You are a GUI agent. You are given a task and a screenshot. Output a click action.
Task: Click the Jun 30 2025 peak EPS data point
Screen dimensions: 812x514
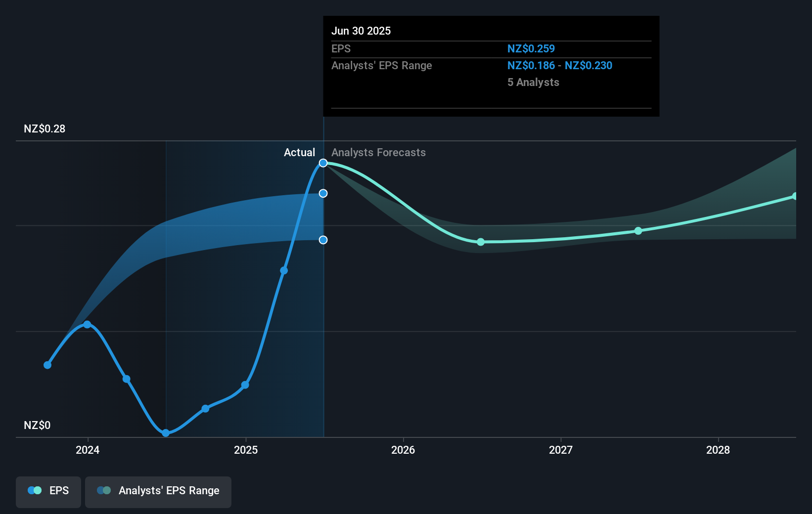[323, 163]
